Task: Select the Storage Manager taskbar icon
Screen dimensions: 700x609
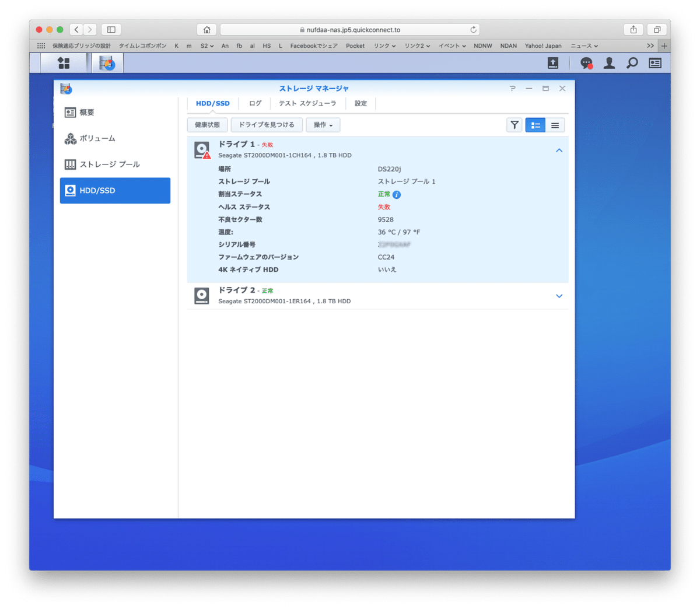Action: coord(107,63)
